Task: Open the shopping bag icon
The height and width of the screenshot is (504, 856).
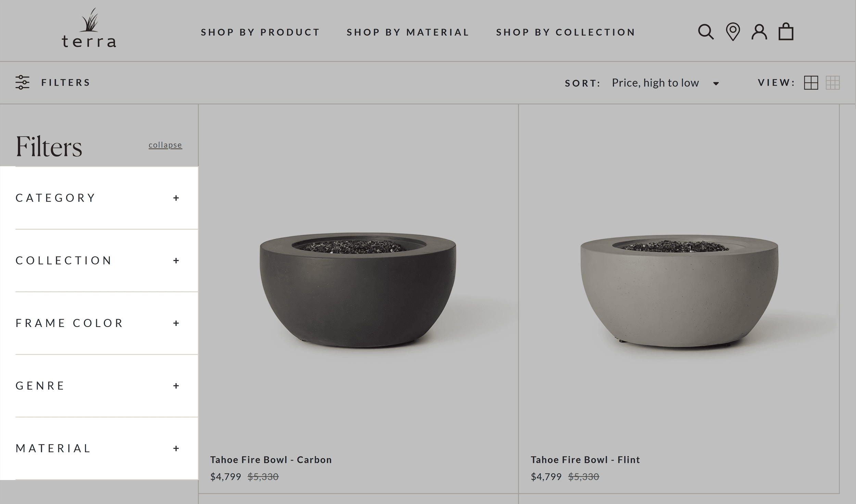Action: (x=786, y=32)
